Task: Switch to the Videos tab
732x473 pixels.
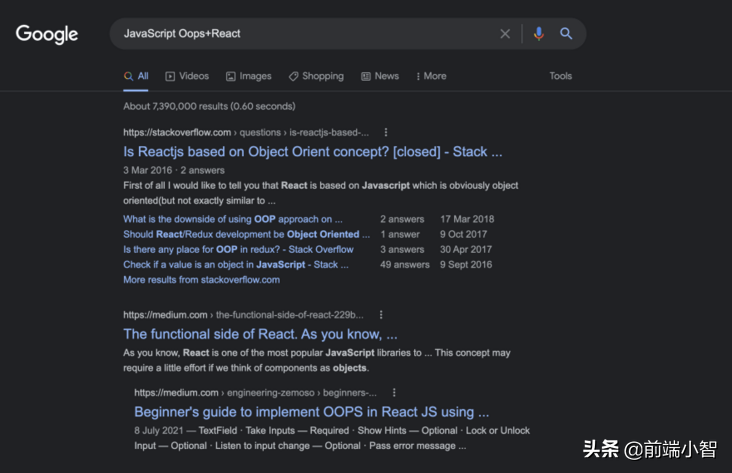Action: coord(187,76)
